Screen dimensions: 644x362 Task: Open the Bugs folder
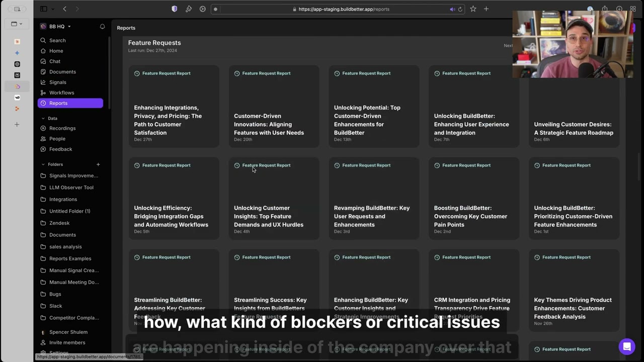pyautogui.click(x=70, y=294)
